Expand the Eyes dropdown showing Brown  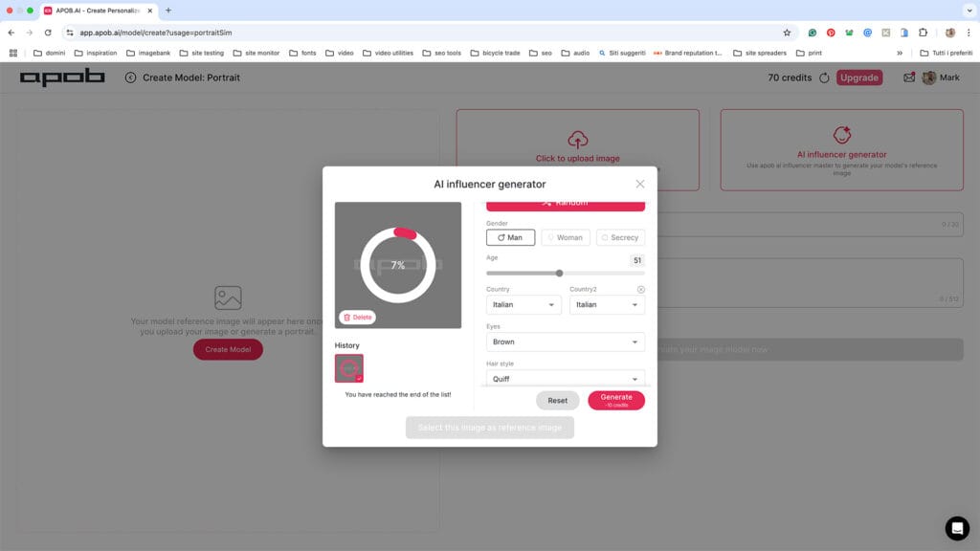pos(565,342)
